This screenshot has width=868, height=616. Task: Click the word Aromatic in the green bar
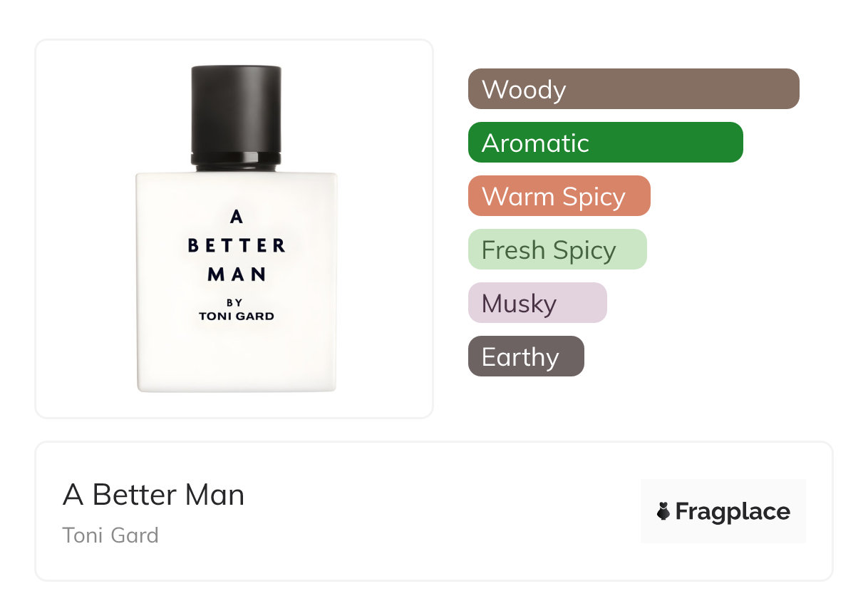[535, 143]
